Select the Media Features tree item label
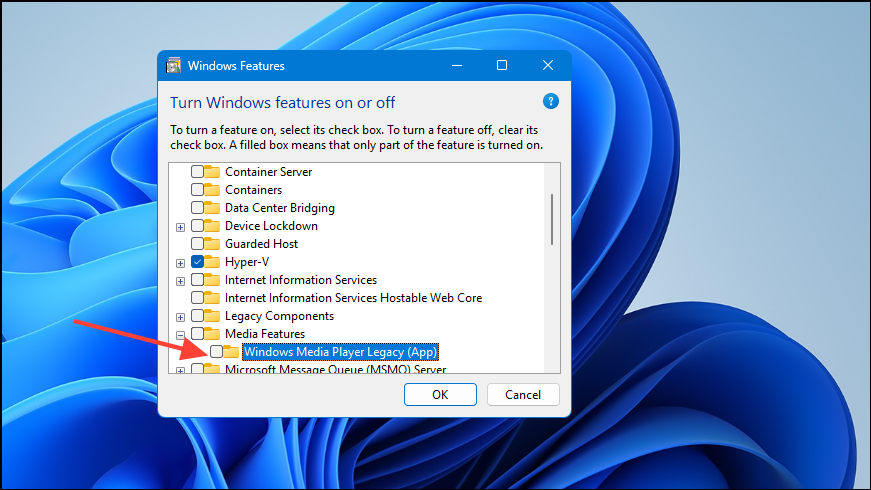Viewport: 871px width, 490px height. (265, 334)
